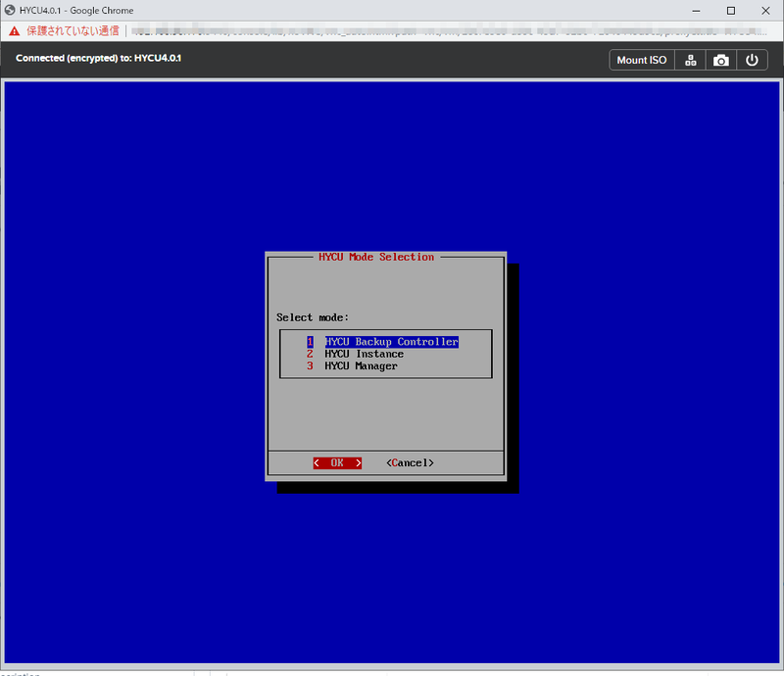Open the power options icon
784x676 pixels.
pyautogui.click(x=752, y=60)
